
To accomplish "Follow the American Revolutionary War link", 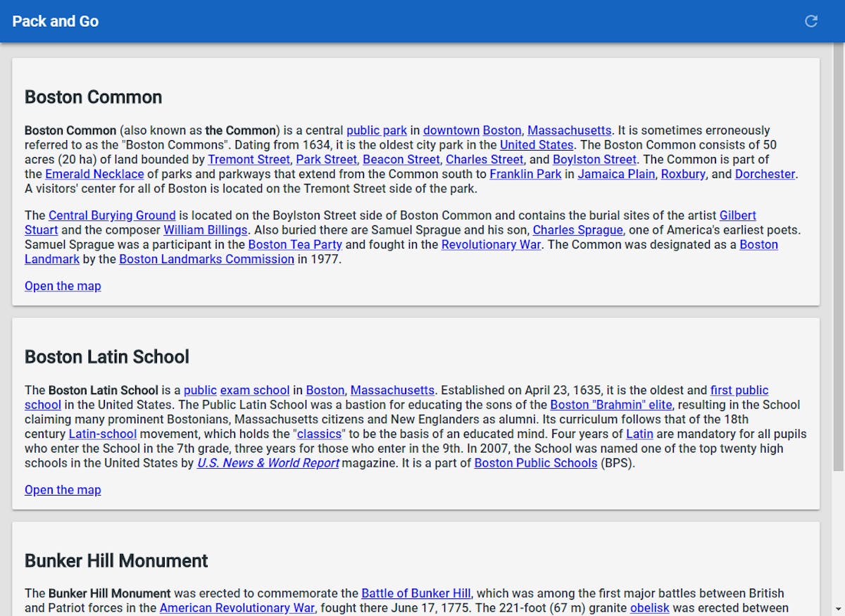I will pos(237,608).
